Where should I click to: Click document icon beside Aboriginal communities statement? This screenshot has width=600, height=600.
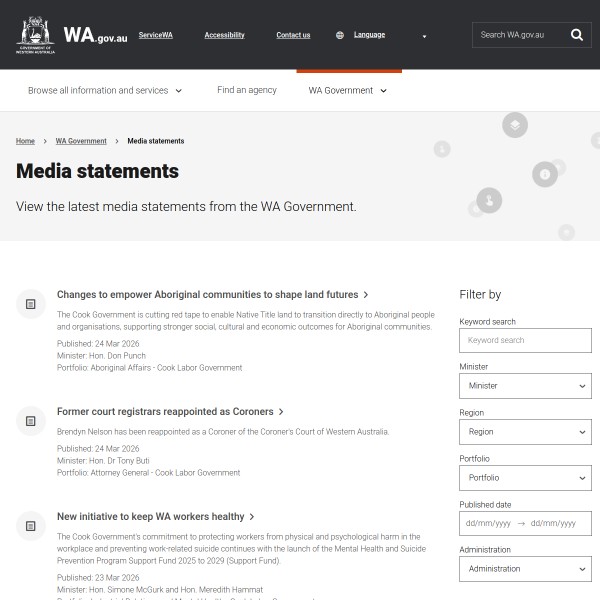(31, 302)
